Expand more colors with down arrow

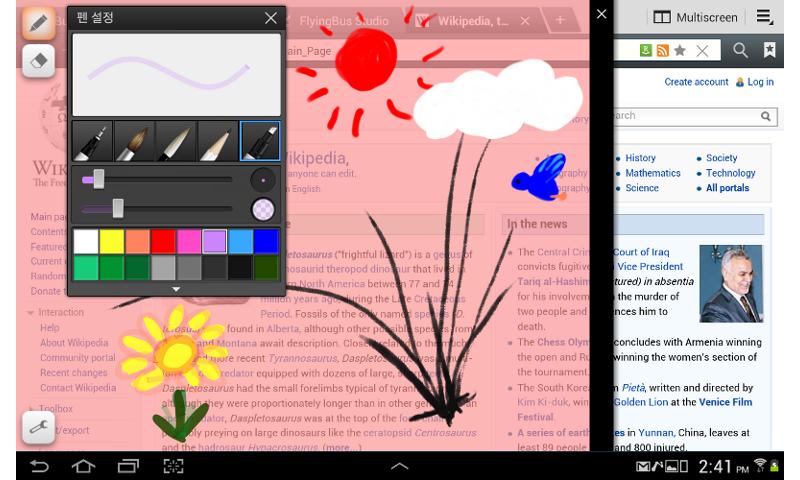click(176, 289)
